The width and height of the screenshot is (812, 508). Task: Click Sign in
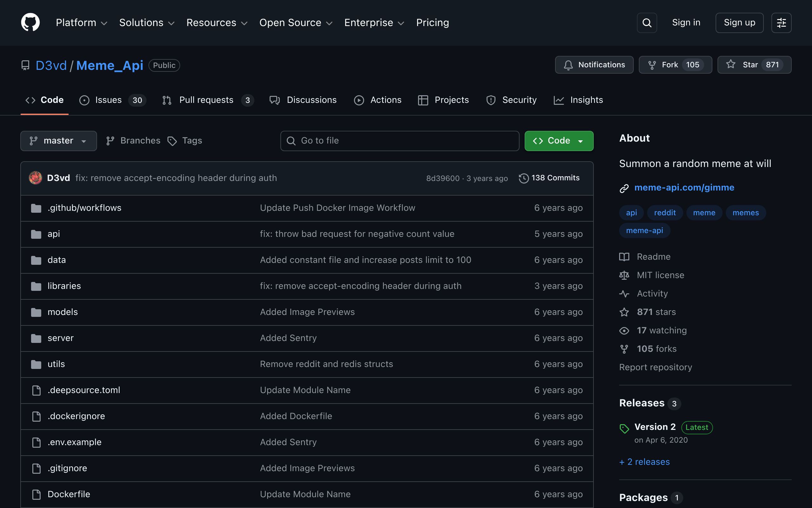(x=686, y=23)
